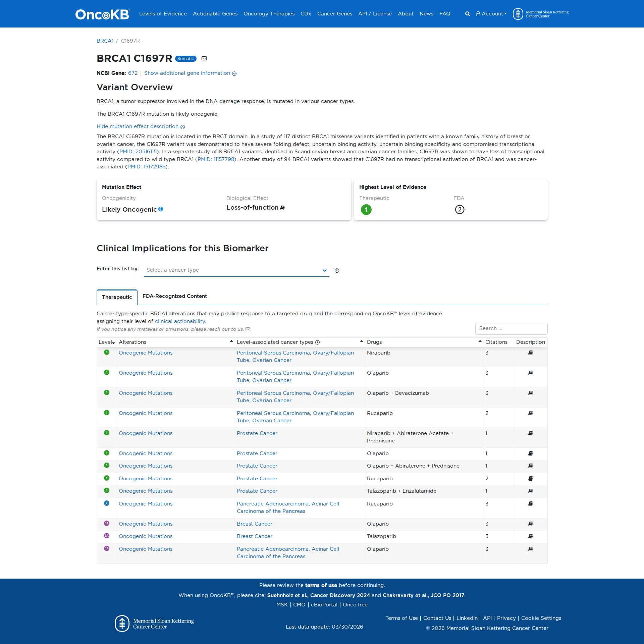Open the Account dropdown menu
This screenshot has width=644, height=644.
491,14
